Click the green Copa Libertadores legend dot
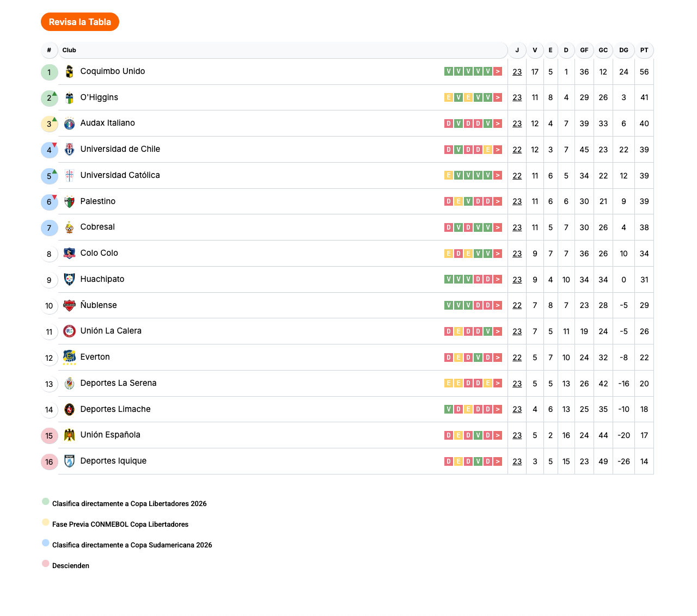The image size is (697, 616). [46, 502]
